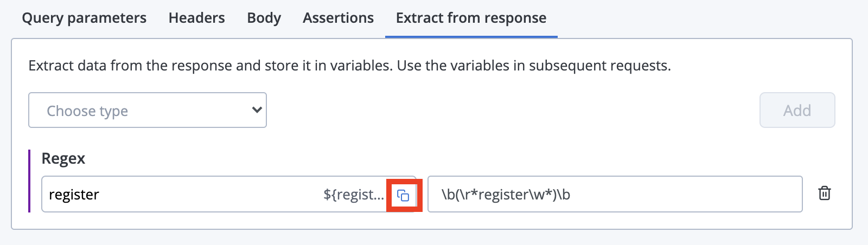
Task: Go to the Body tab
Action: [264, 18]
